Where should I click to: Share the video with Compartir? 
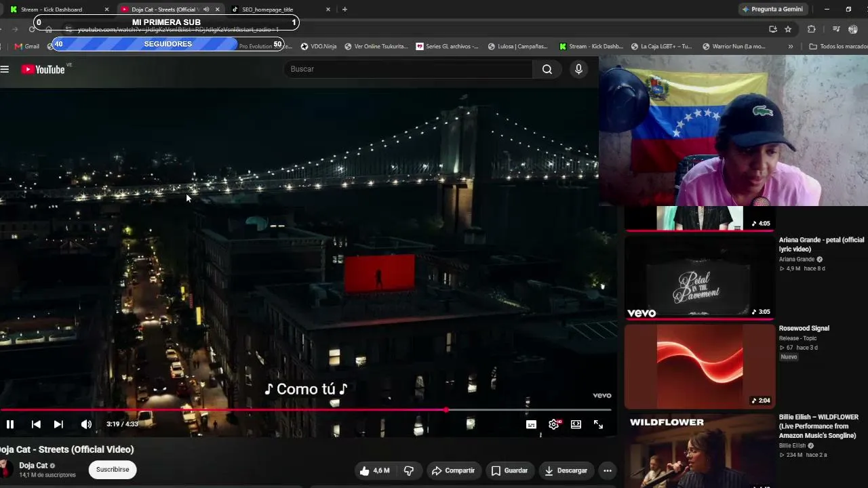pyautogui.click(x=454, y=470)
